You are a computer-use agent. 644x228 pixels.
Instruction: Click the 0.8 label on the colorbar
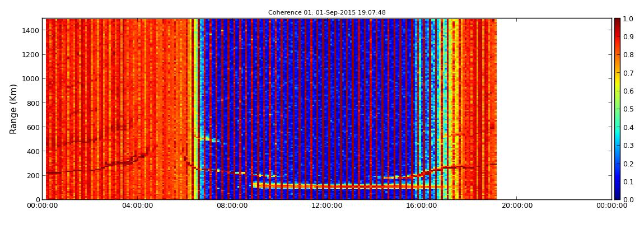coord(628,55)
